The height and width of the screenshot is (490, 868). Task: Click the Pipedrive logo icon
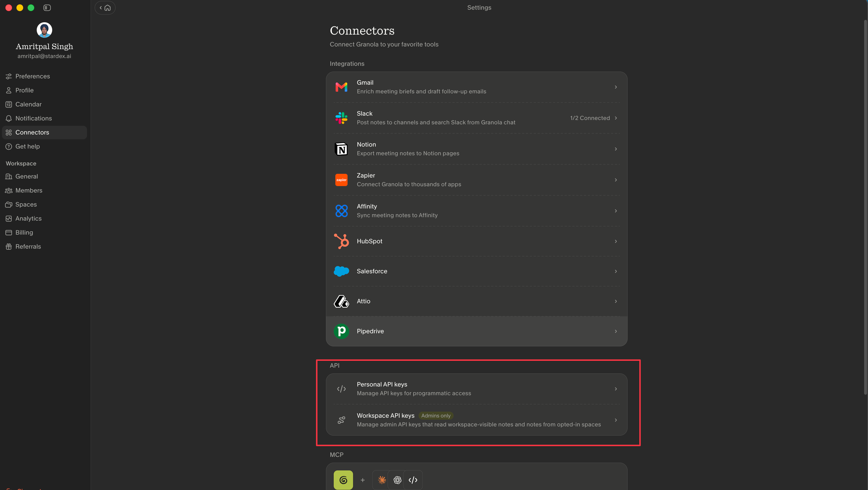click(x=341, y=331)
